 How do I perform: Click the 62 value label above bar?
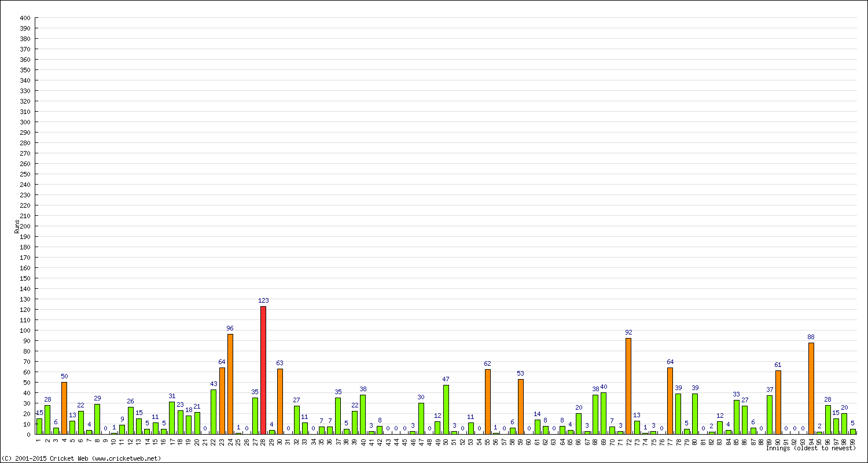click(487, 363)
